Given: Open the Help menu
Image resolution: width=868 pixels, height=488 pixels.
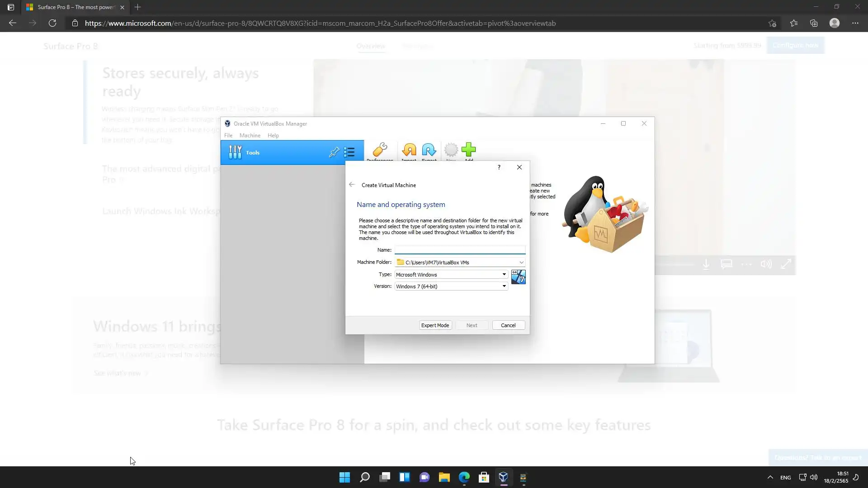Looking at the screenshot, I should coord(273,136).
